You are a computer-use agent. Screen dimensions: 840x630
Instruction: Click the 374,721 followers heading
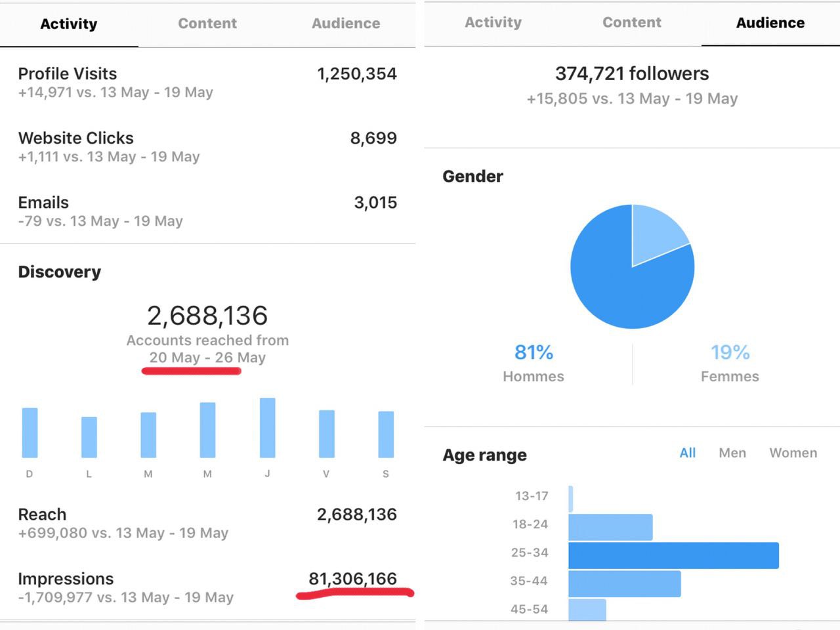632,73
